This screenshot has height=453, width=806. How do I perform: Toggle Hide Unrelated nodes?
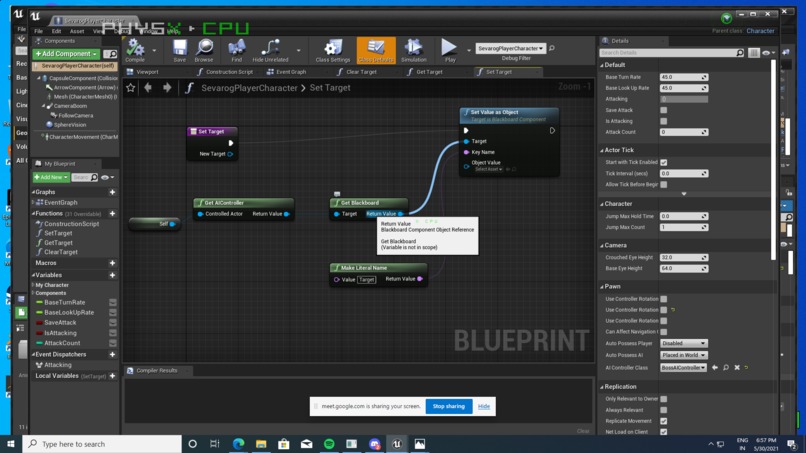270,50
